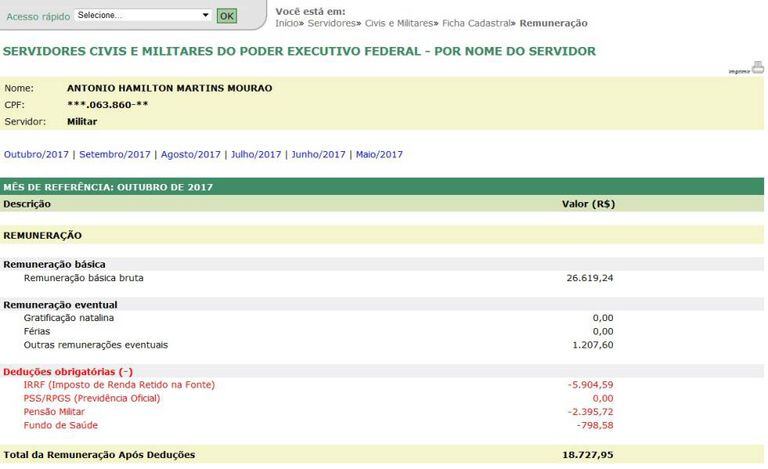Open Julho/2017 month link
The width and height of the screenshot is (768, 469).
(256, 155)
